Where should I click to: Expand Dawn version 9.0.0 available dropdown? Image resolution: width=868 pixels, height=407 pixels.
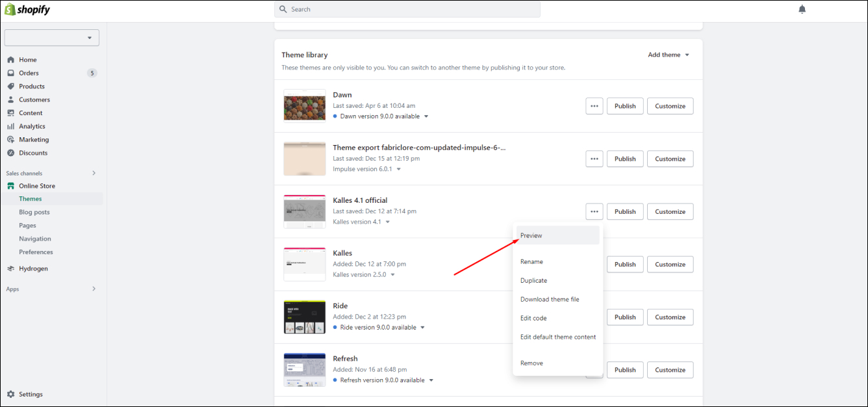click(x=426, y=116)
